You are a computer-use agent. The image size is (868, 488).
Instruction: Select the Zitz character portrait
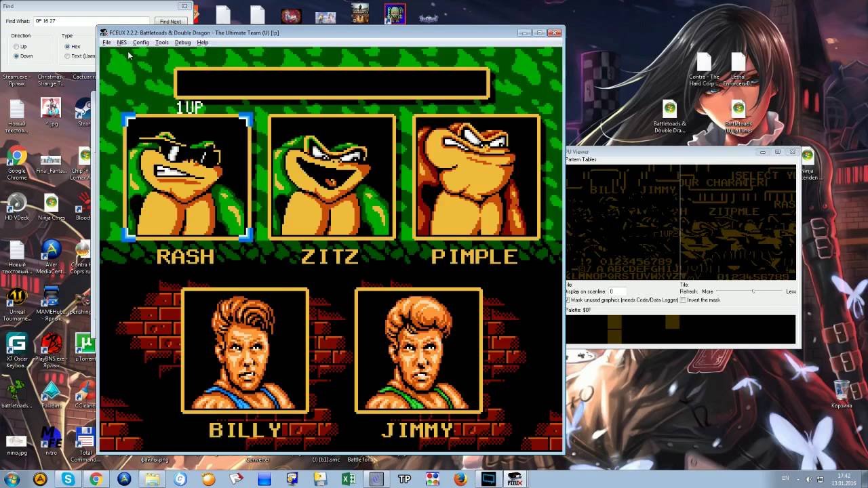[x=332, y=177]
